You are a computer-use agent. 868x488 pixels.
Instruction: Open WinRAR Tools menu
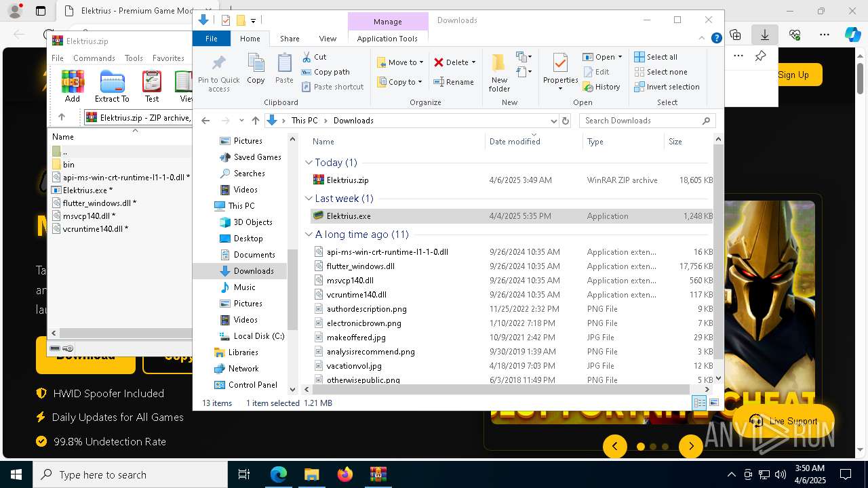[x=134, y=58]
